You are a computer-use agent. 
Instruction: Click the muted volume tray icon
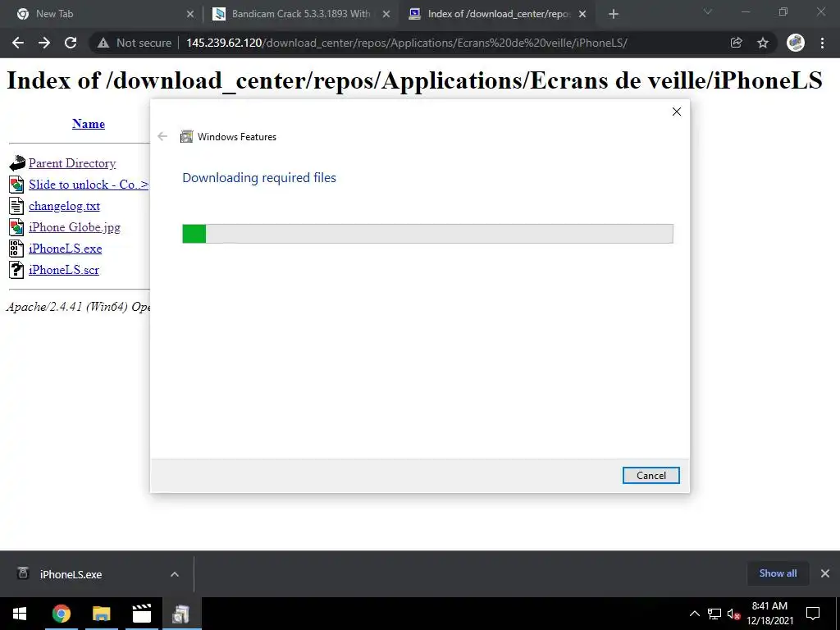[x=733, y=614]
